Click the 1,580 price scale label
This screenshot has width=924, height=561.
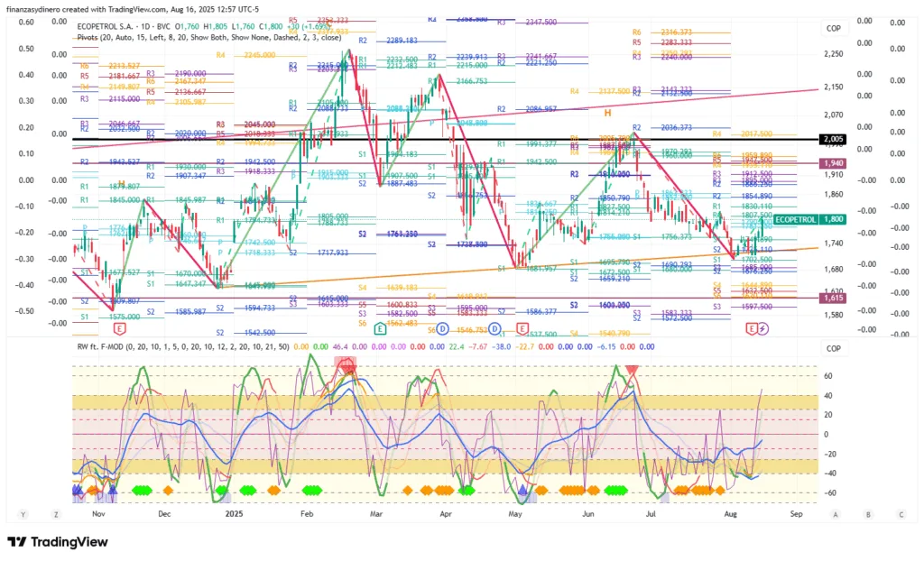pos(833,315)
